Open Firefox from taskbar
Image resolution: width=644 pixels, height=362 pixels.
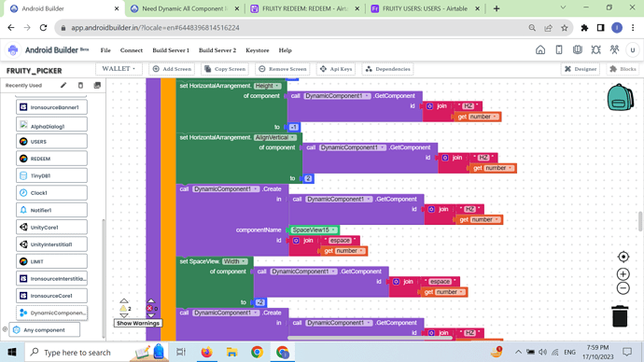(206, 352)
